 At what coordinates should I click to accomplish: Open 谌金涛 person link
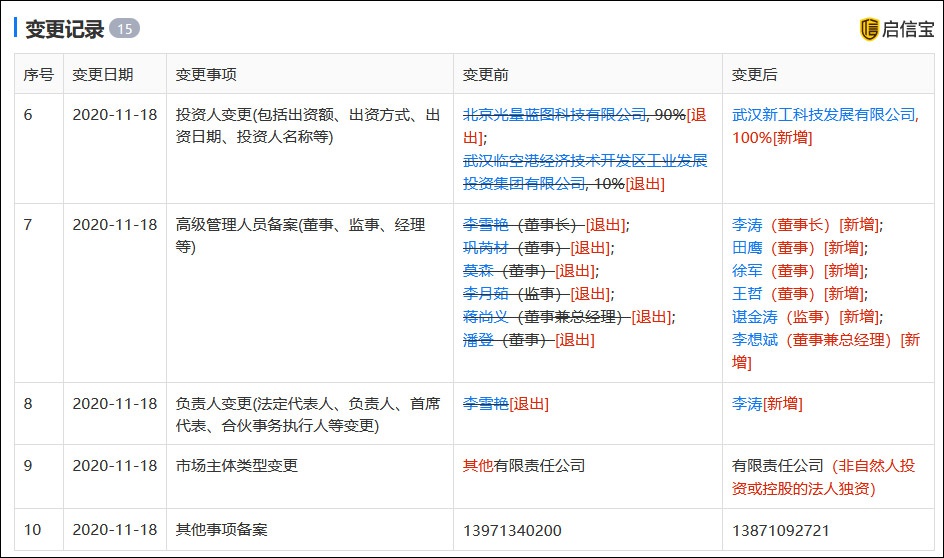pyautogui.click(x=755, y=317)
